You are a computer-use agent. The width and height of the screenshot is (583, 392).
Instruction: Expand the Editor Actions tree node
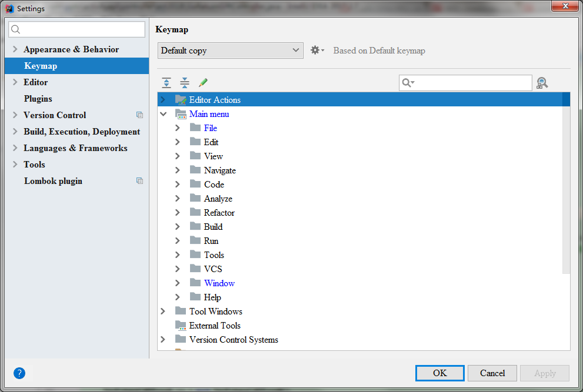[x=163, y=99]
